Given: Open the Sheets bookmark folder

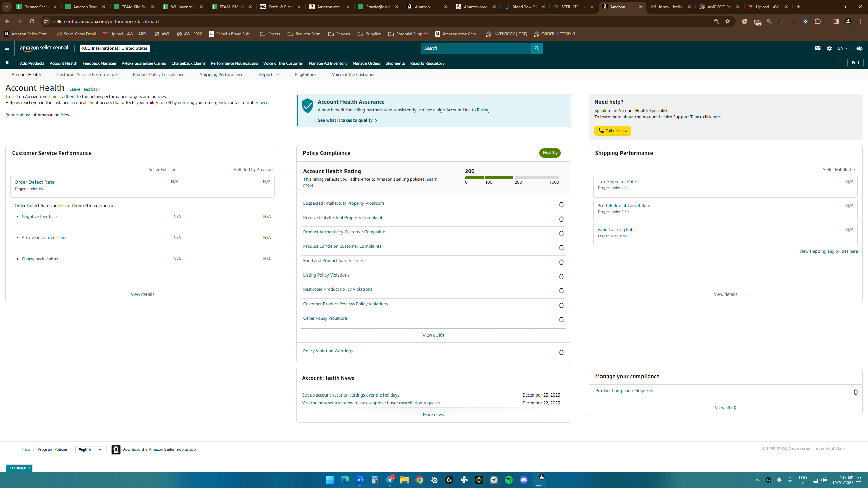Looking at the screenshot, I should tap(270, 34).
